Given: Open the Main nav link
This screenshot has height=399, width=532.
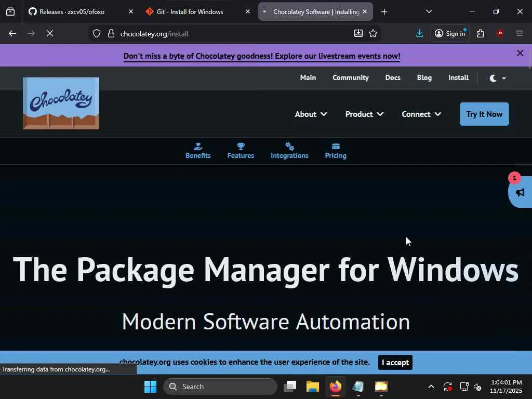Looking at the screenshot, I should coord(308,78).
